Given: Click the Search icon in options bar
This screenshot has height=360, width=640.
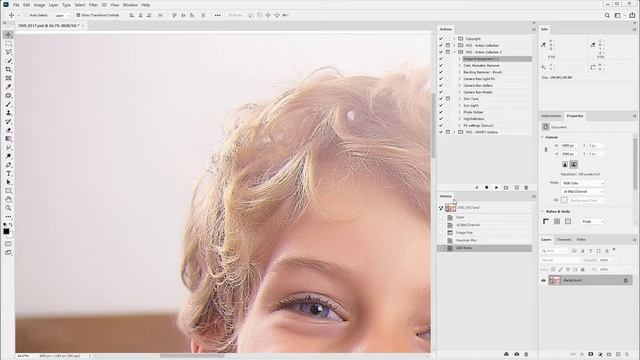Looking at the screenshot, I should (x=607, y=15).
